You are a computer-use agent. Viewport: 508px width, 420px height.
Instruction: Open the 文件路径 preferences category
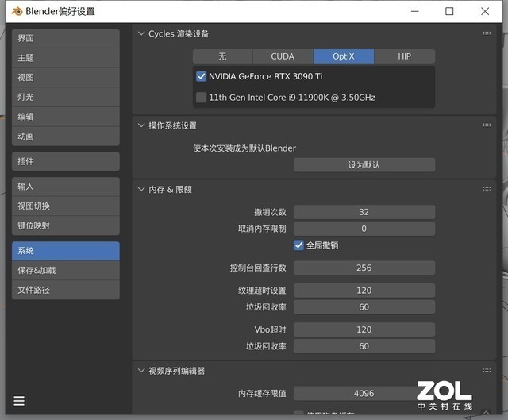(x=66, y=290)
